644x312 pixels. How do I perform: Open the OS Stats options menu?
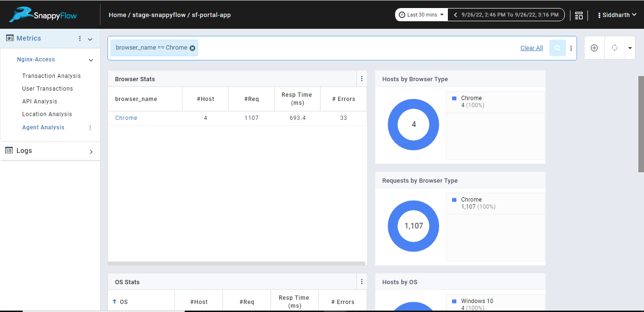[x=362, y=281]
